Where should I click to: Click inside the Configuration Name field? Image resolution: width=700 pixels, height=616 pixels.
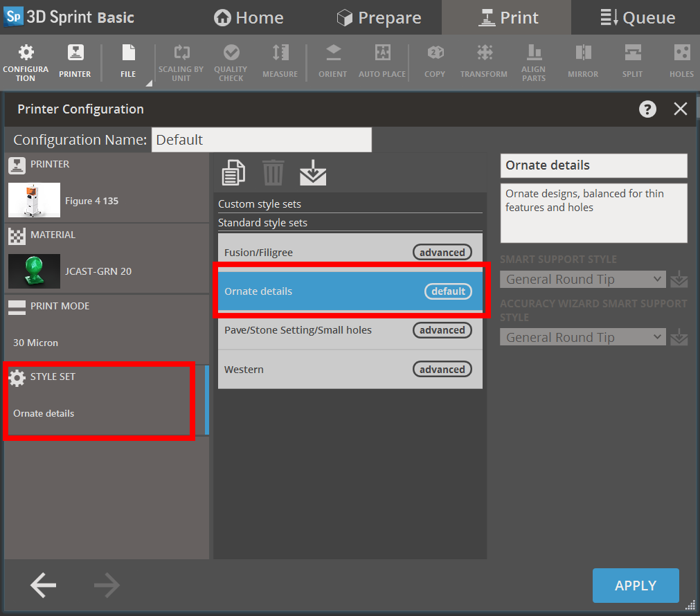tap(261, 139)
